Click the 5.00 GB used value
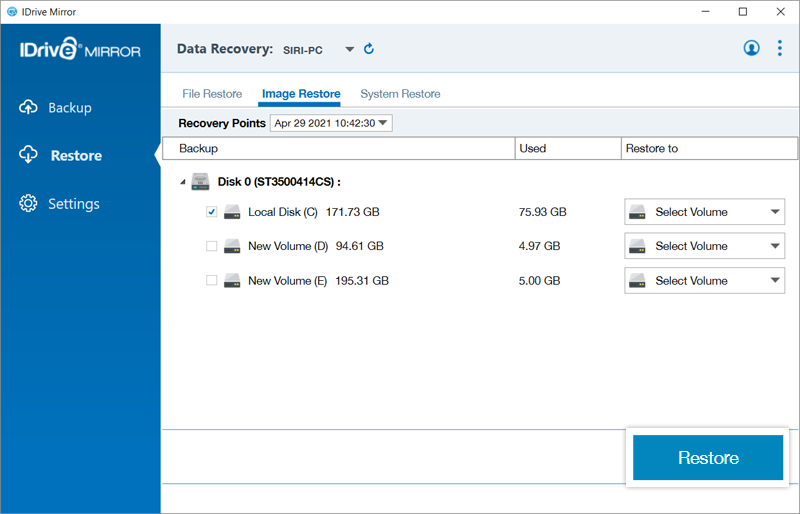Screen dimensions: 800x514 (539, 280)
